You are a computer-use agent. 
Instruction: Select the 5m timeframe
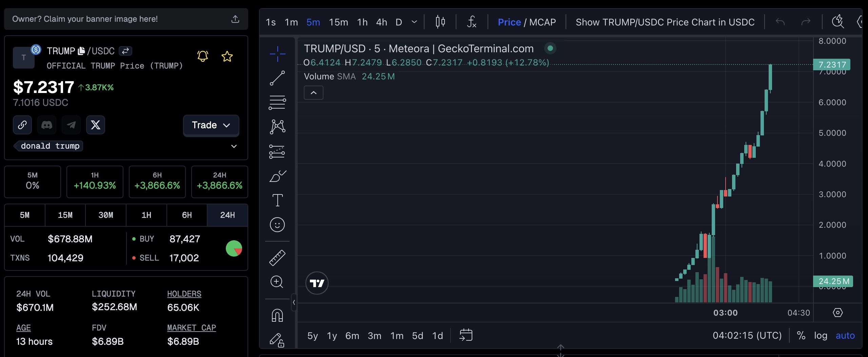click(313, 22)
